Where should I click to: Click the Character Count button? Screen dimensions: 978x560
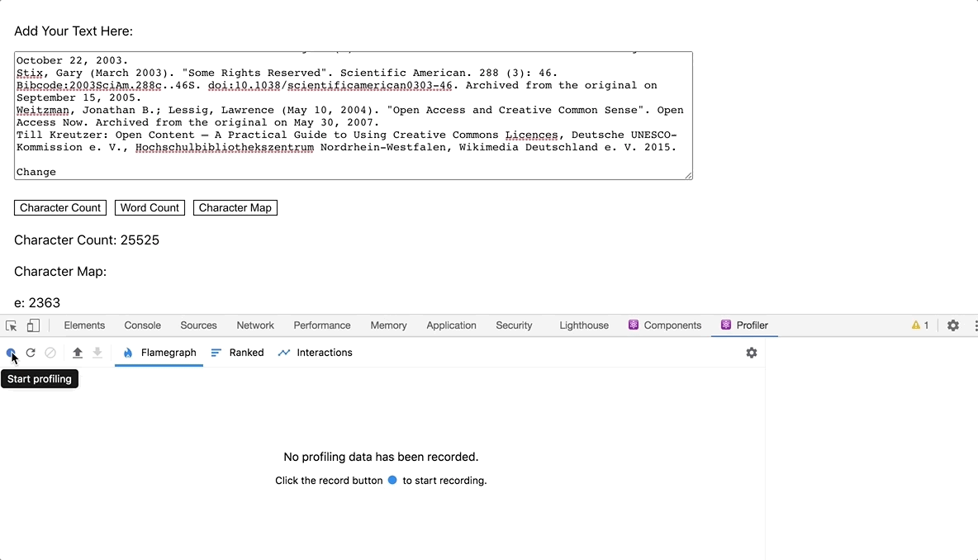[59, 207]
